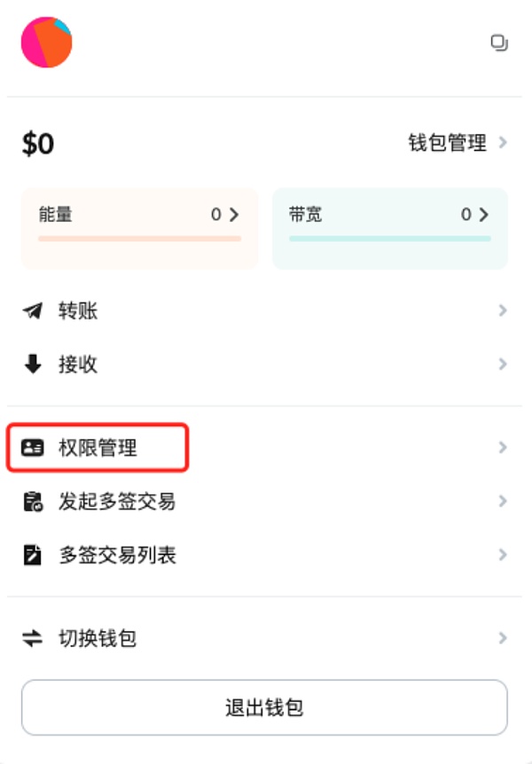Expand the 带宽 bandwidth details chevron
Screen dimensions: 532x764
(484, 213)
